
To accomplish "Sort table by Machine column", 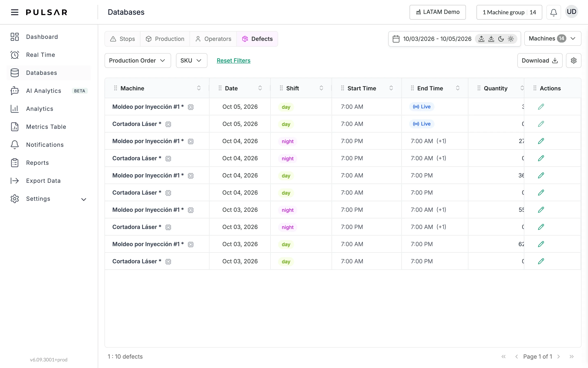I will pyautogui.click(x=199, y=88).
